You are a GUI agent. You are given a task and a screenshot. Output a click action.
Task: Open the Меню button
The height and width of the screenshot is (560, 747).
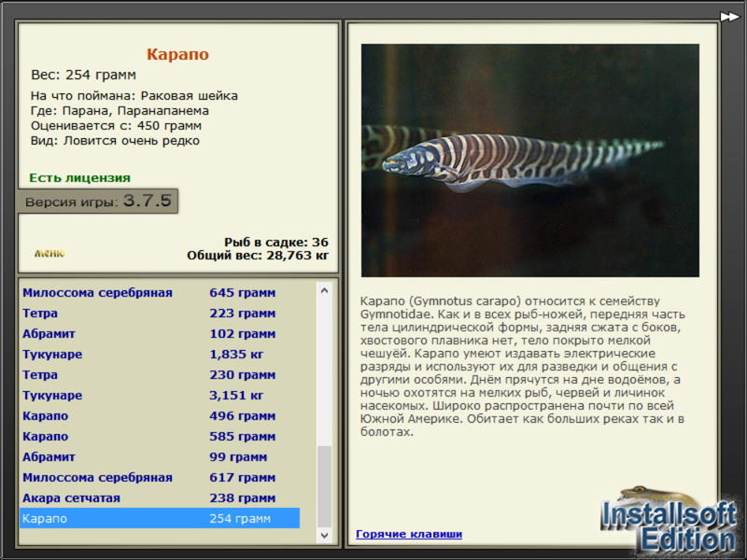pos(49,253)
